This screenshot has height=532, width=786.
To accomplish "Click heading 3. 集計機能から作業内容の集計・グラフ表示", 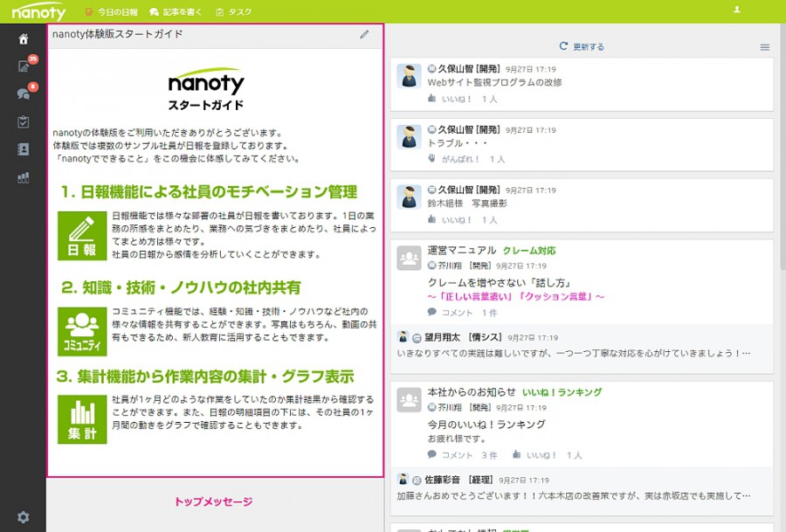I will tap(205, 376).
